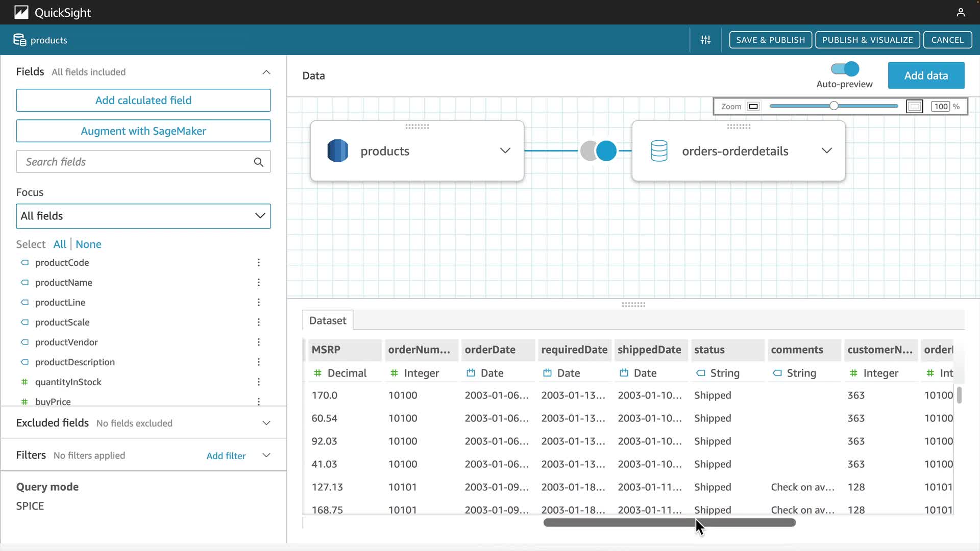Open options menu for productCode field

pos(259,263)
